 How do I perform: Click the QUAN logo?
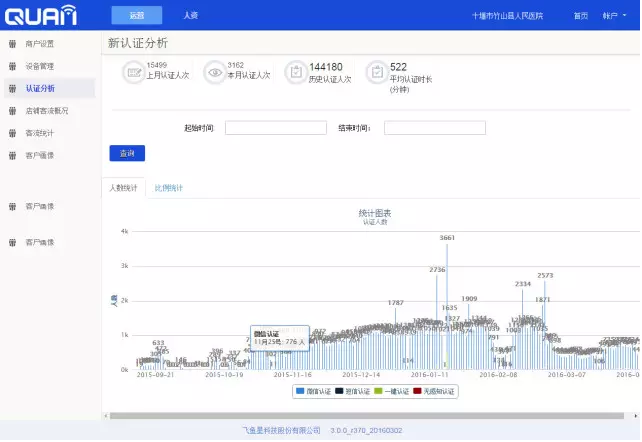point(41,16)
